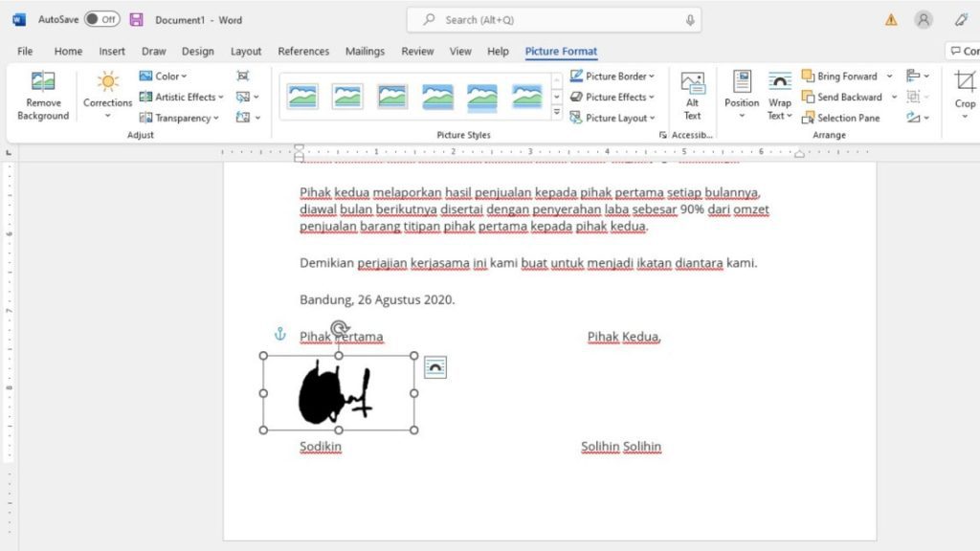Switch to the Insert tab

tap(112, 52)
